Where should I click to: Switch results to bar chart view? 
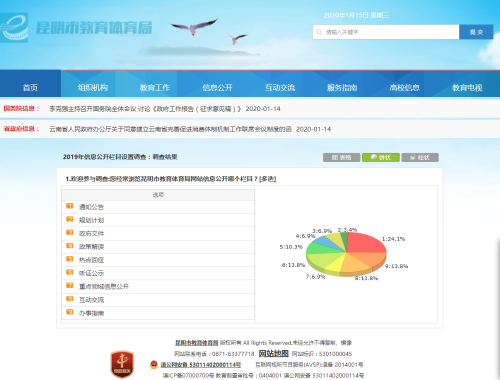coord(420,157)
